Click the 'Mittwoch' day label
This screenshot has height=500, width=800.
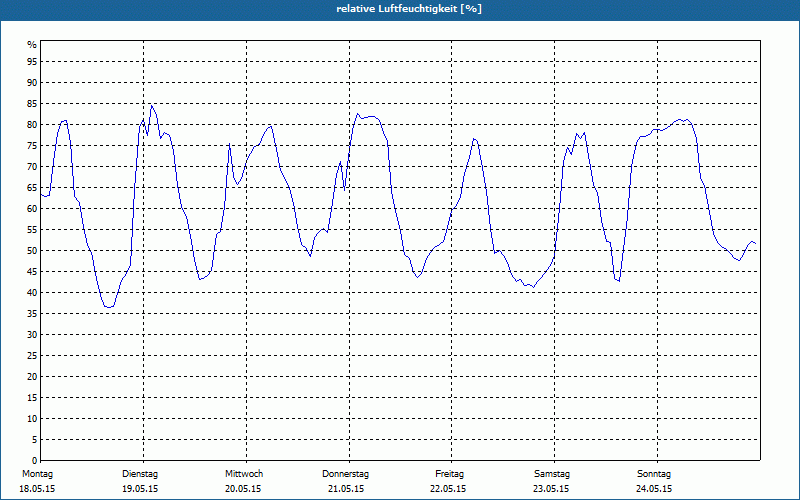point(244,474)
